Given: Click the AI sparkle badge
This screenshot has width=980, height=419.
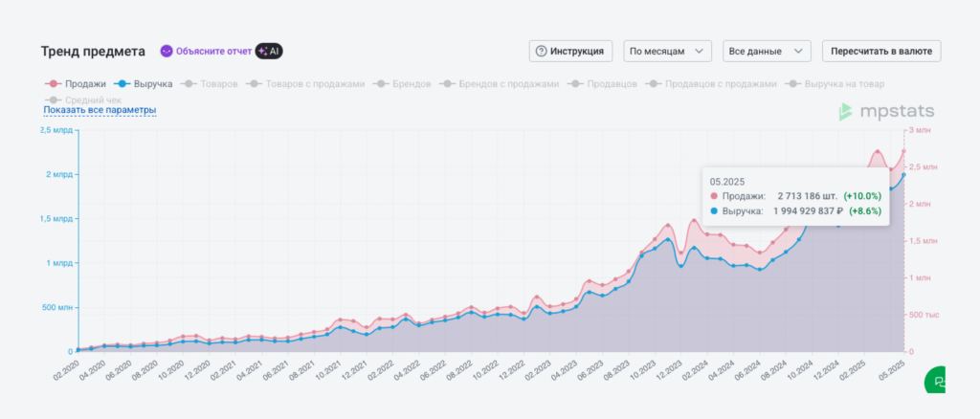Looking at the screenshot, I should pyautogui.click(x=269, y=51).
